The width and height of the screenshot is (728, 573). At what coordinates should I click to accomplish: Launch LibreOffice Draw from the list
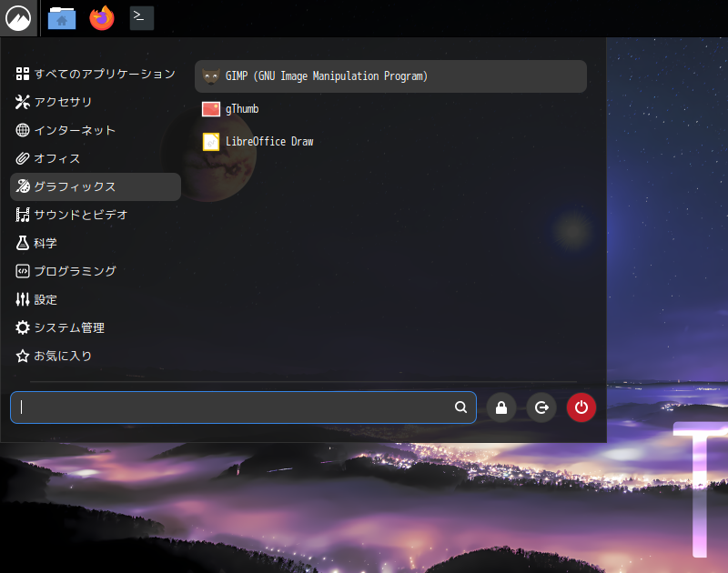click(390, 142)
